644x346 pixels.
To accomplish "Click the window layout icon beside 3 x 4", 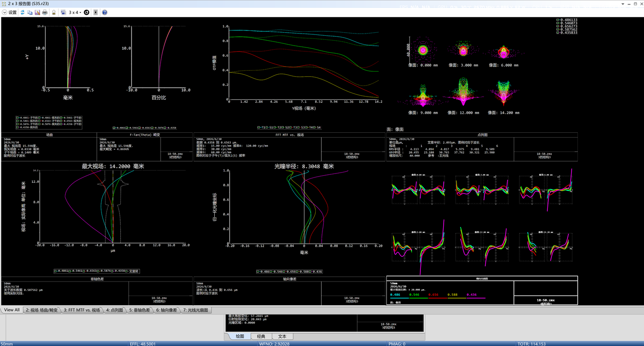I will (x=64, y=13).
